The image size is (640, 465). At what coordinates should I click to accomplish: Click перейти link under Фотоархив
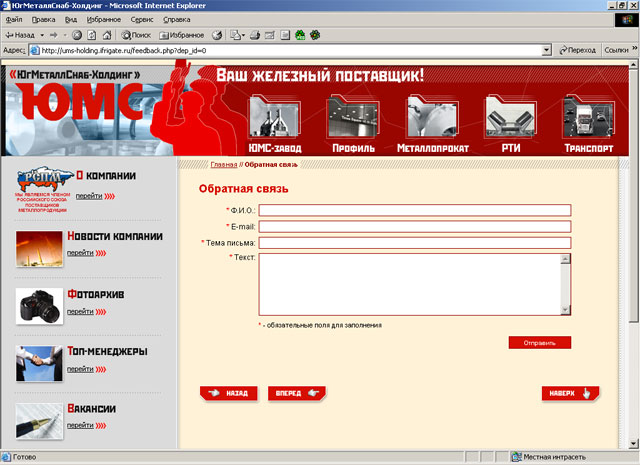click(80, 311)
